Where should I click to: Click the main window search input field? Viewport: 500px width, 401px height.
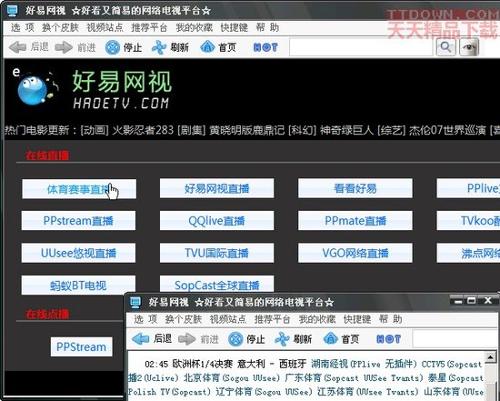tap(362, 47)
